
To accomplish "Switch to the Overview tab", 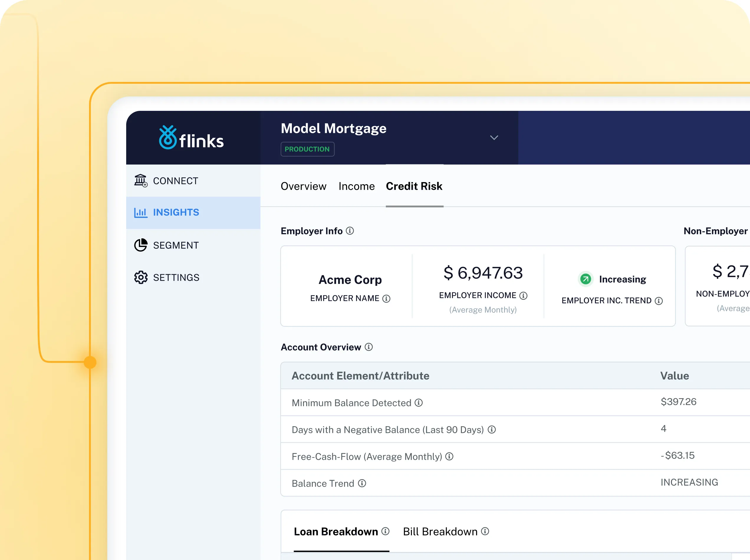I will click(303, 186).
